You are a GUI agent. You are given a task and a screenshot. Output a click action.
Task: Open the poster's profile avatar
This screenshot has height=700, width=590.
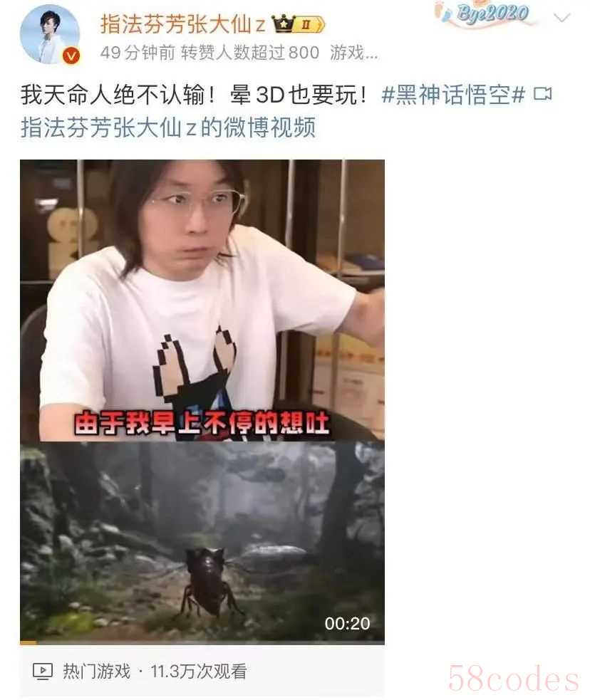click(50, 34)
